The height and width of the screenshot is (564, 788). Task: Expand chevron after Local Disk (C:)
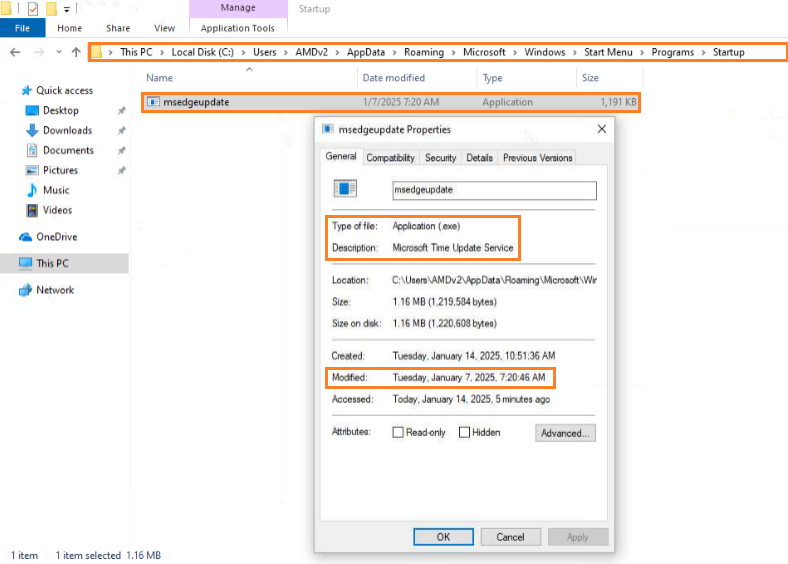243,53
